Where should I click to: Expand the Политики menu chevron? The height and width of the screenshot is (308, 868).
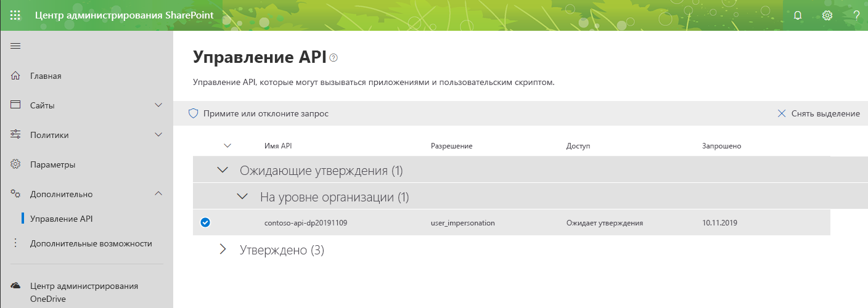click(x=158, y=135)
